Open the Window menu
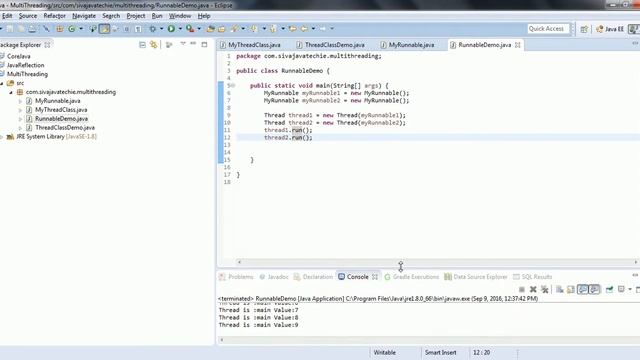Image resolution: width=640 pixels, height=360 pixels. click(180, 16)
